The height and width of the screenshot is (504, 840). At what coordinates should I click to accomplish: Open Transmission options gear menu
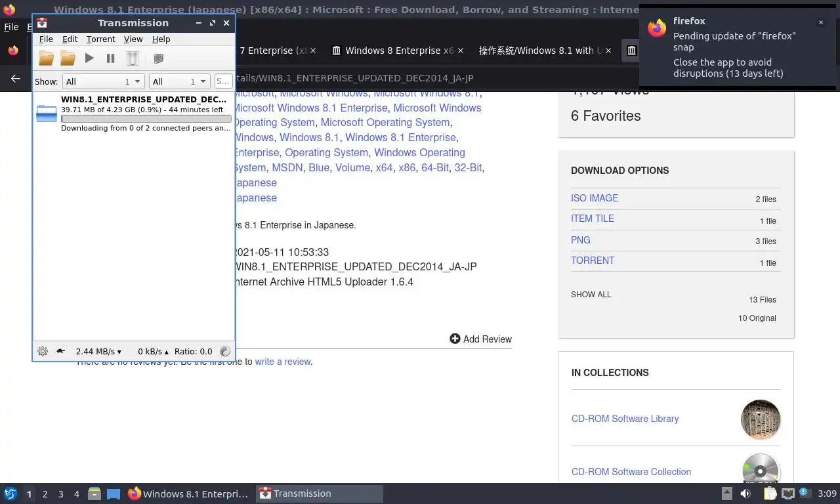coord(43,351)
